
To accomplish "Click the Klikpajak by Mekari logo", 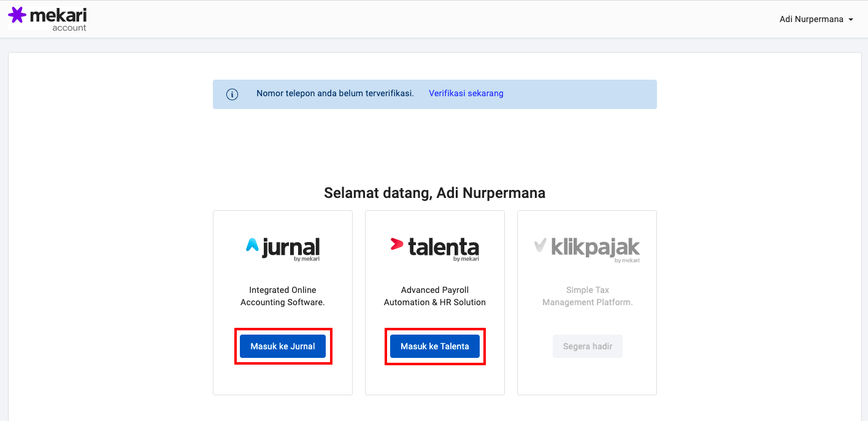I will [587, 250].
